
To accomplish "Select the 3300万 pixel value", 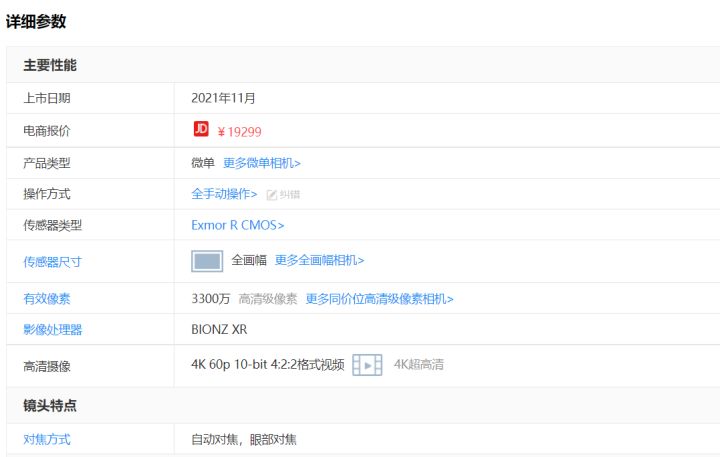I will 210,299.
